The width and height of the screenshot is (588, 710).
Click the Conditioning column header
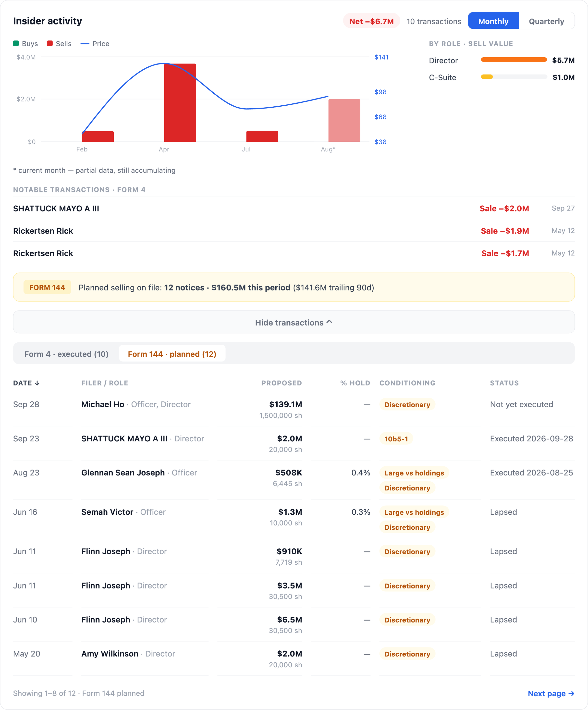tap(407, 383)
